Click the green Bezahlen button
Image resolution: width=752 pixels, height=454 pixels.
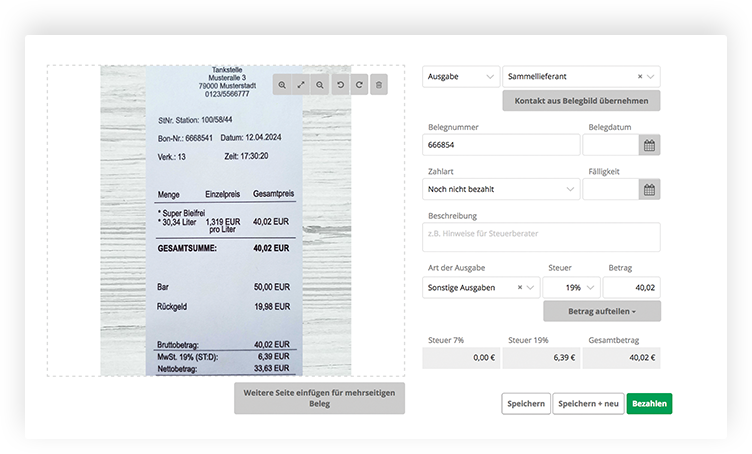pyautogui.click(x=649, y=404)
